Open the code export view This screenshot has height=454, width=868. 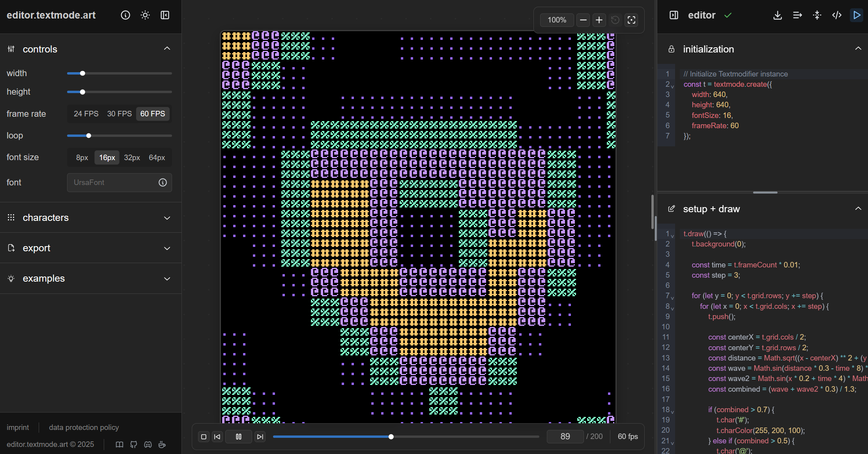tap(837, 15)
